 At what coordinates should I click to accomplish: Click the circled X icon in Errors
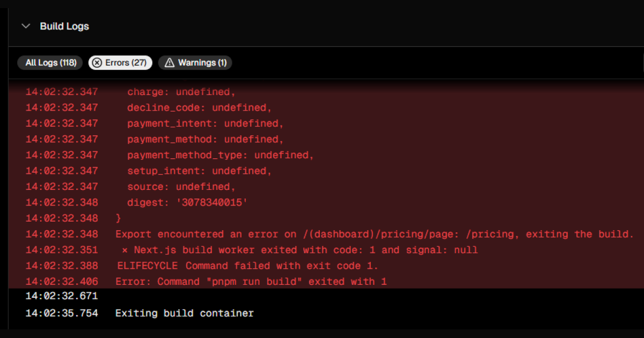pyautogui.click(x=97, y=63)
